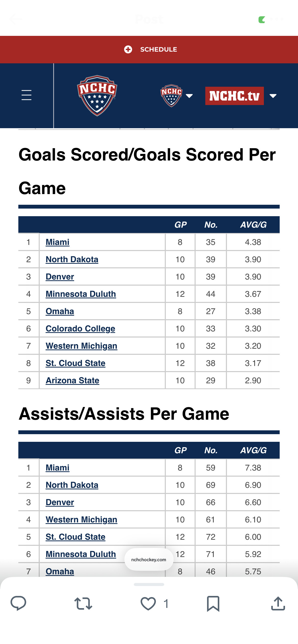Viewport: 298px width, 644px height.
Task: Tap the plus icon beside Schedule
Action: pos(128,49)
